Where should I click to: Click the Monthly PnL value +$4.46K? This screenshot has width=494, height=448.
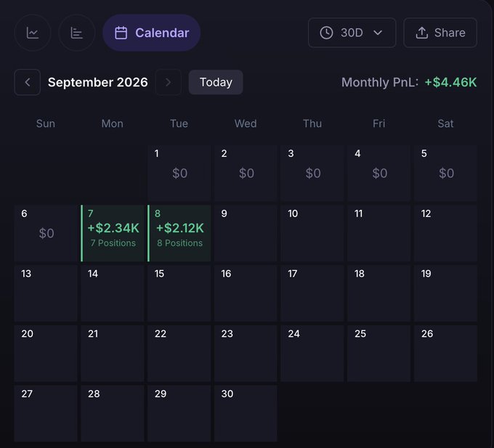(450, 82)
